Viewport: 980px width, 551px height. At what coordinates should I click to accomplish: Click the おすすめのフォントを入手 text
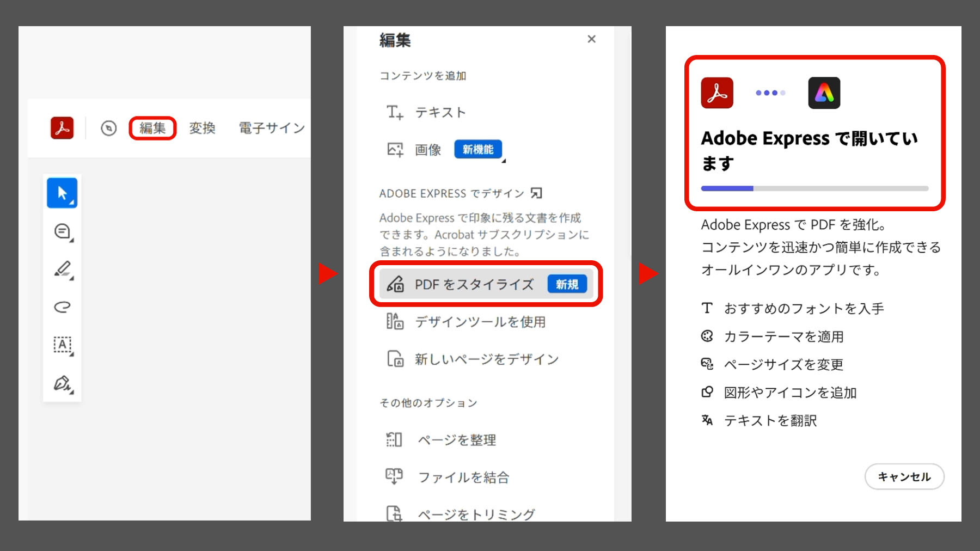(x=804, y=309)
